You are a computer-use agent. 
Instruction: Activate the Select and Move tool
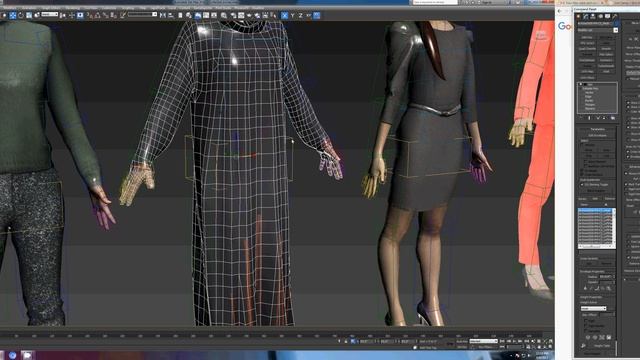[x=13, y=16]
